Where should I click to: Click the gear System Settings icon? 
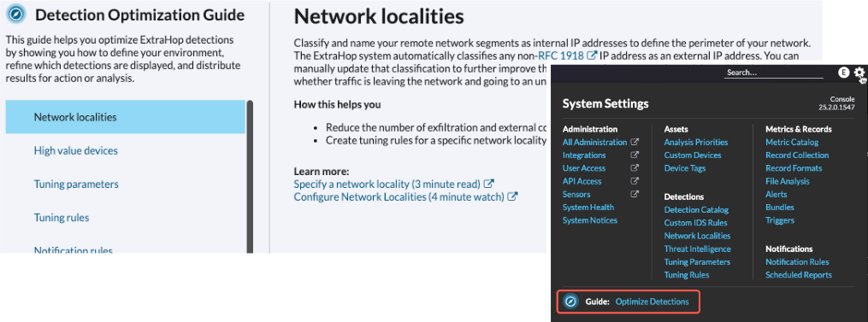859,73
